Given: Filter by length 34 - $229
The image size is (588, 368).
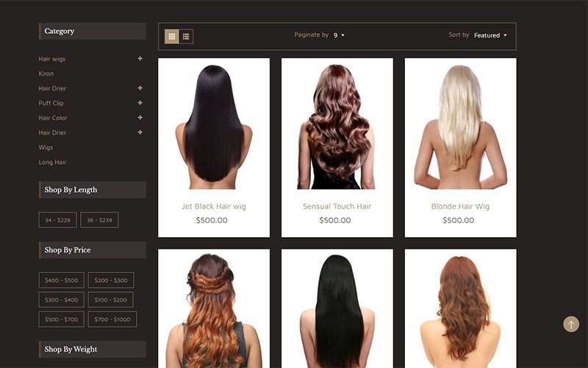Looking at the screenshot, I should pyautogui.click(x=58, y=220).
